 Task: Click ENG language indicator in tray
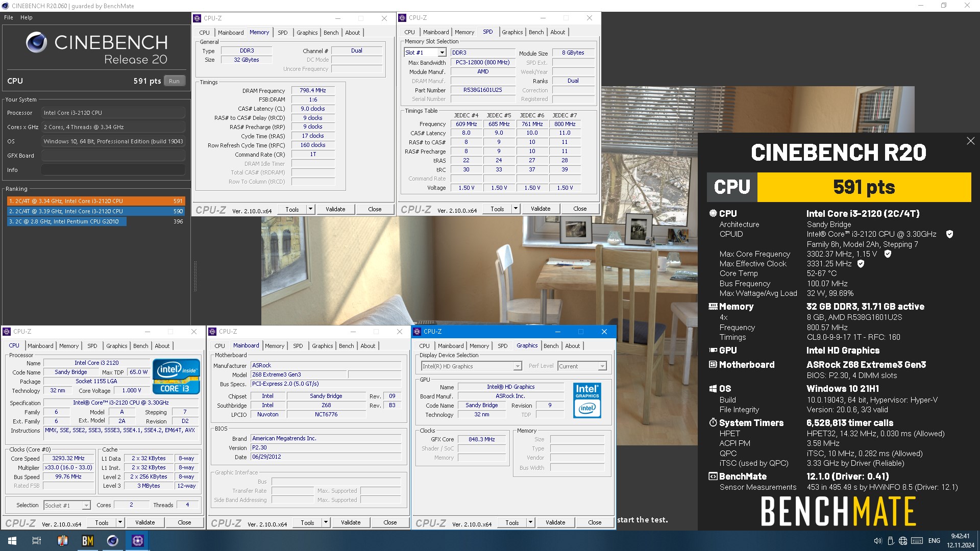[x=934, y=541]
